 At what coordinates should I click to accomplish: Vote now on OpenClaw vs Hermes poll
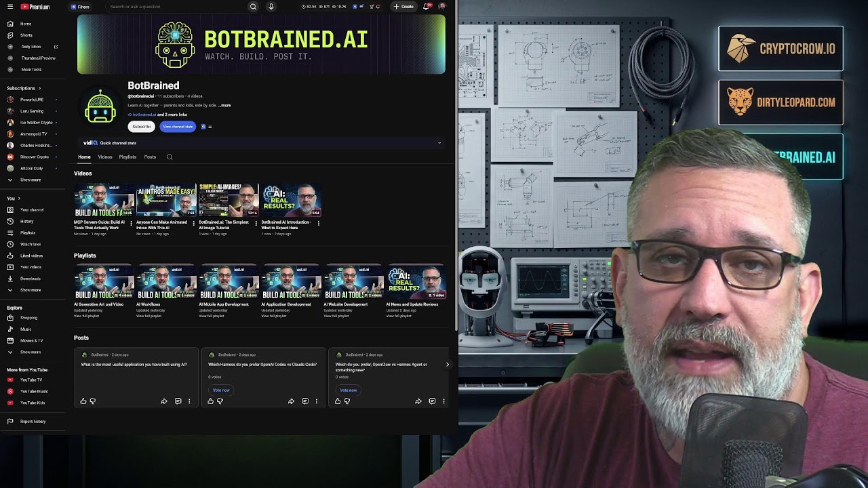click(349, 390)
